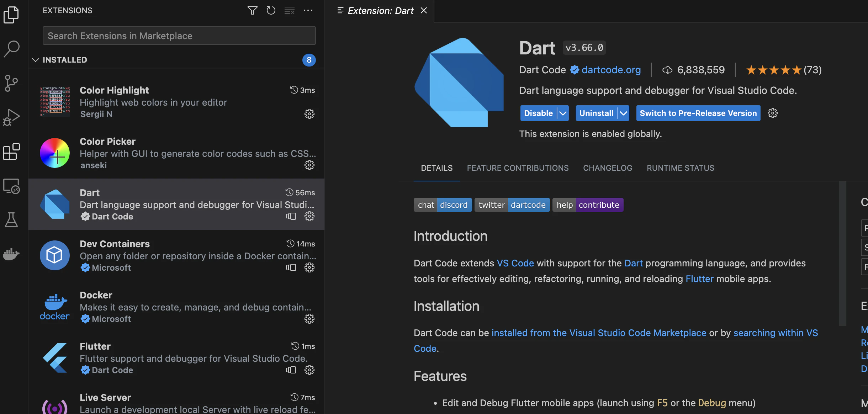Click the installed count badge 8
Screen dimensions: 868x414
(x=309, y=60)
